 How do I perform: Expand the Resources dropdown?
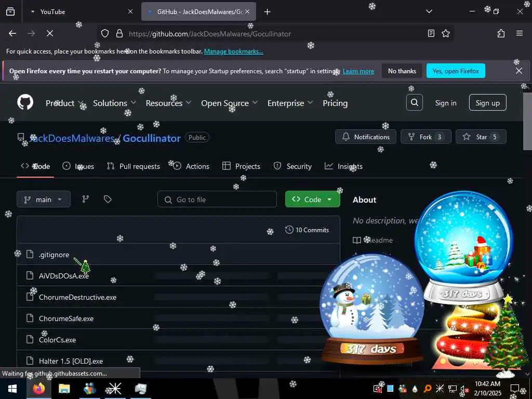coord(168,103)
